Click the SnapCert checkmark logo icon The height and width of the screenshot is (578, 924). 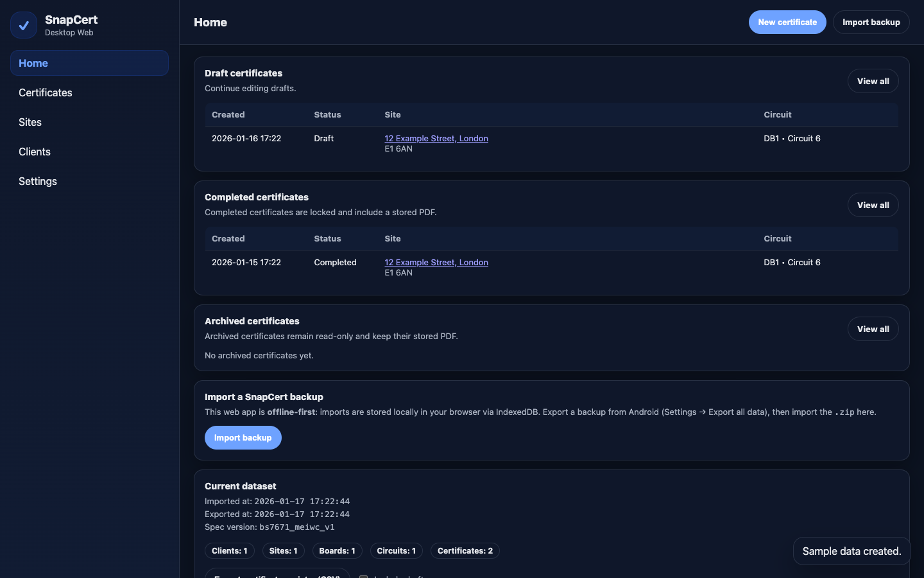pos(24,26)
